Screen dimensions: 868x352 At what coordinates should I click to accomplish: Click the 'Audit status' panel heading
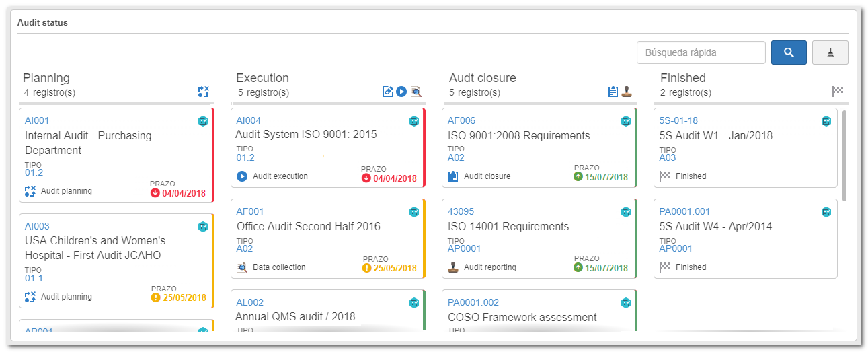pyautogui.click(x=42, y=22)
